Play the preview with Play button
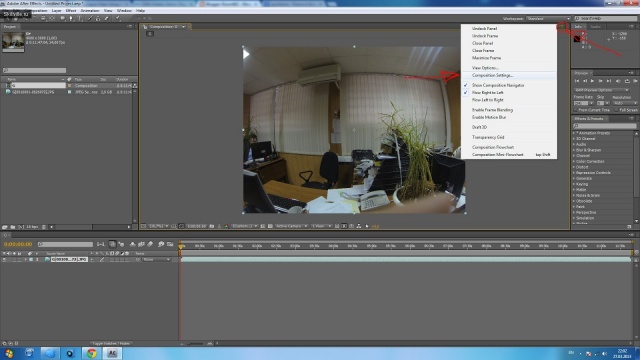This screenshot has width=640, height=360. 593,81
